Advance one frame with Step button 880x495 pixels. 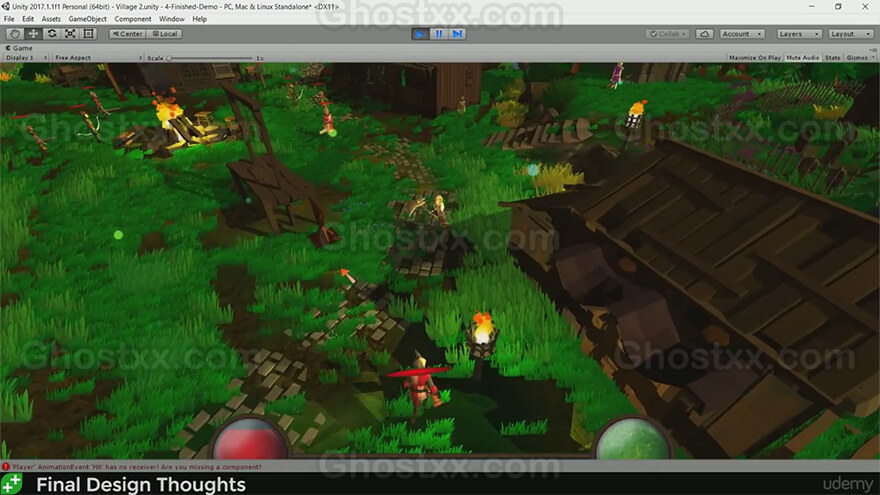457,34
